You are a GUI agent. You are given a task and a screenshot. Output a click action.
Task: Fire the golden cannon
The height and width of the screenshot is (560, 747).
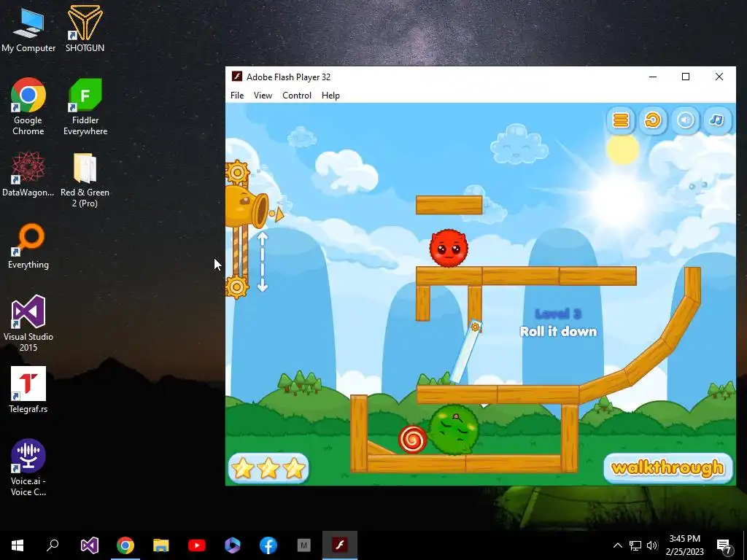tap(247, 206)
